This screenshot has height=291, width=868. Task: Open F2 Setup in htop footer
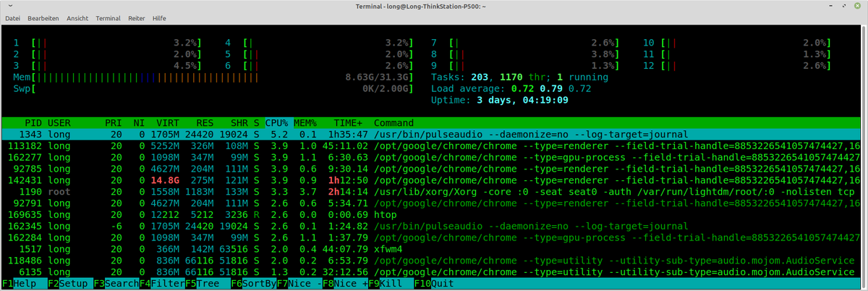tap(71, 284)
